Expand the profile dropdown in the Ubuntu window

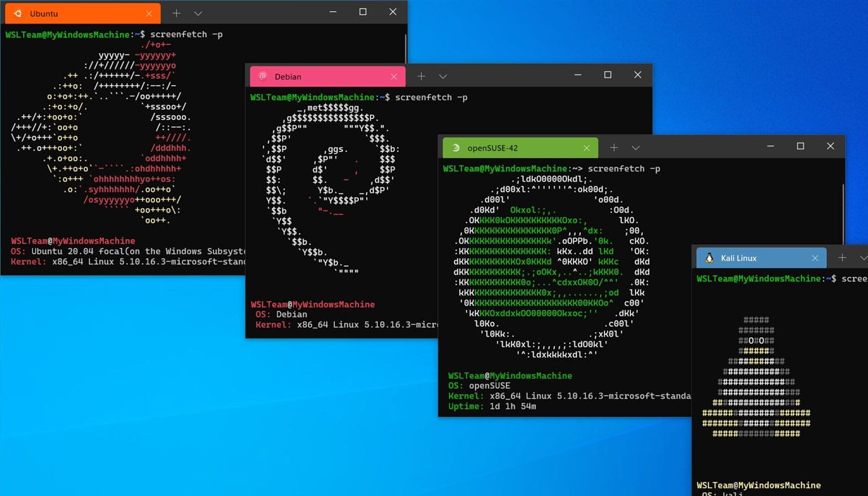(198, 13)
